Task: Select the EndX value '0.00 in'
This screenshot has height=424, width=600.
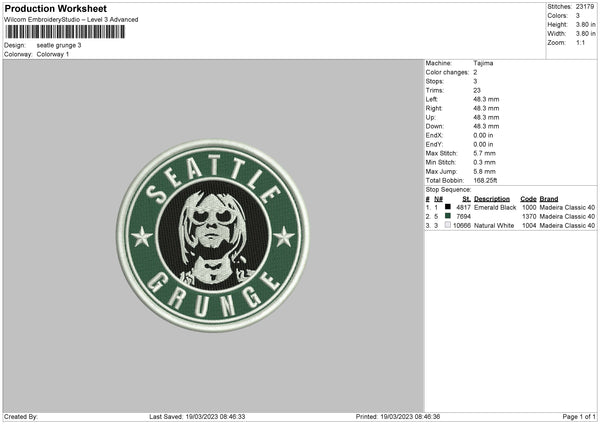Action: 483,135
